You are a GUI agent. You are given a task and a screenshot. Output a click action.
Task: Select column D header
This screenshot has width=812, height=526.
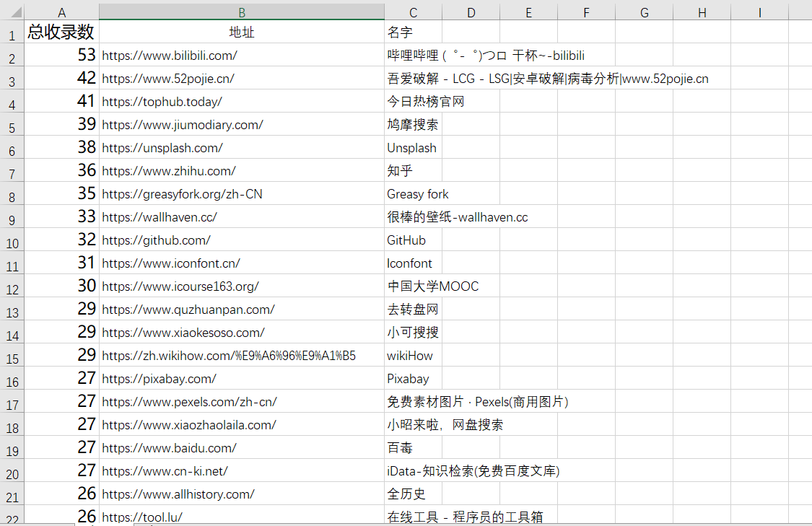click(471, 12)
